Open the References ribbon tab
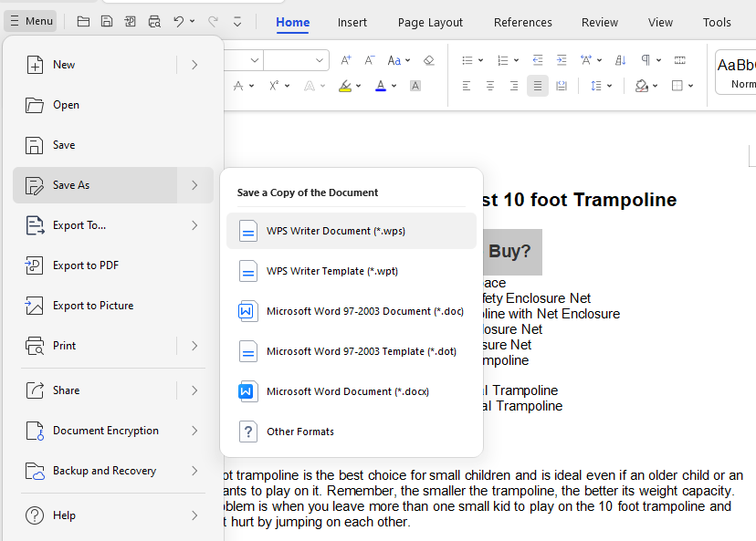This screenshot has width=756, height=541. click(x=522, y=22)
